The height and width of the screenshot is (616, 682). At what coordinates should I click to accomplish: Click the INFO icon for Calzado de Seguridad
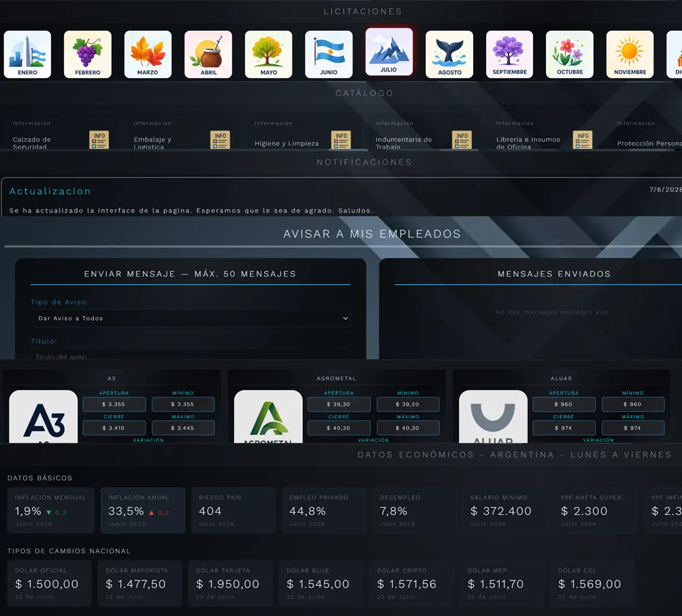tap(99, 140)
